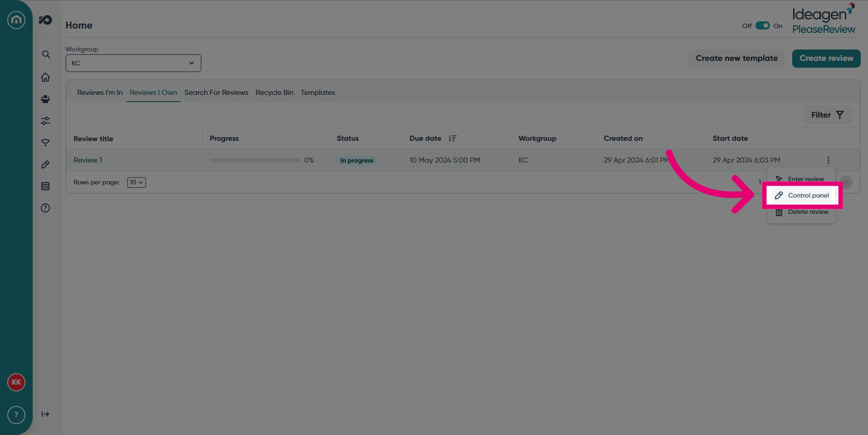Viewport: 868px width, 435px height.
Task: Click the wifi-style signal icon in sidebar
Action: click(x=45, y=143)
